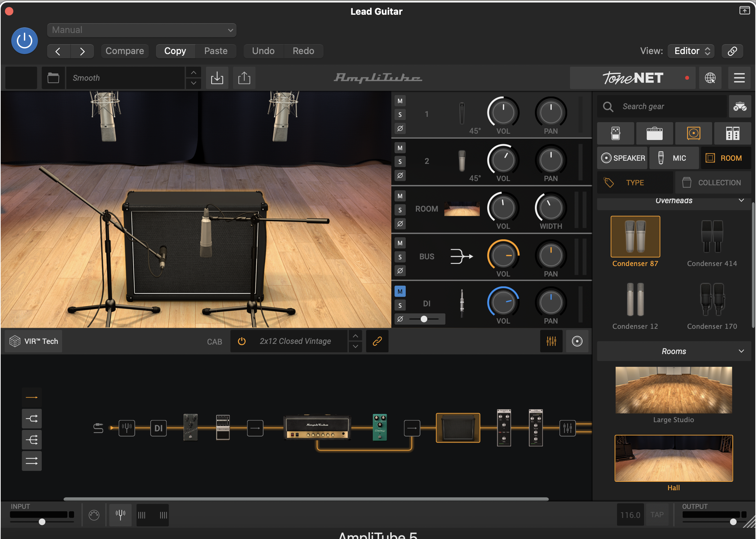Toggle the CAB power button

(241, 341)
